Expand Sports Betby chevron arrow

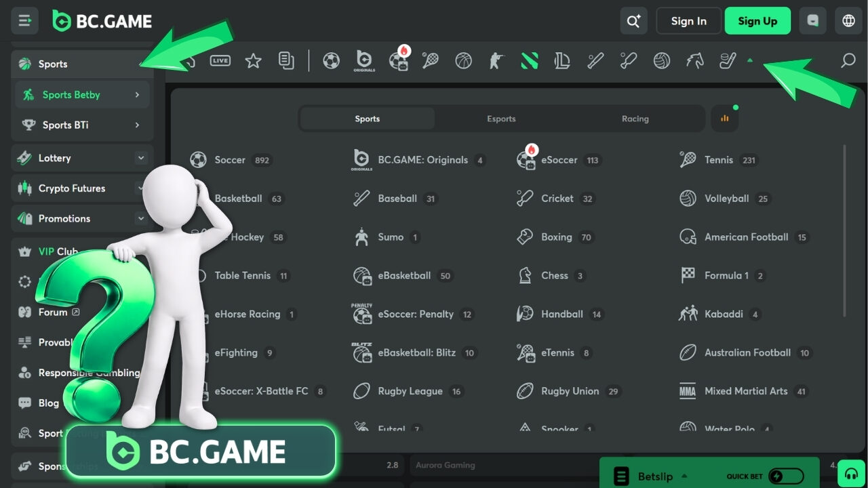[x=137, y=95]
